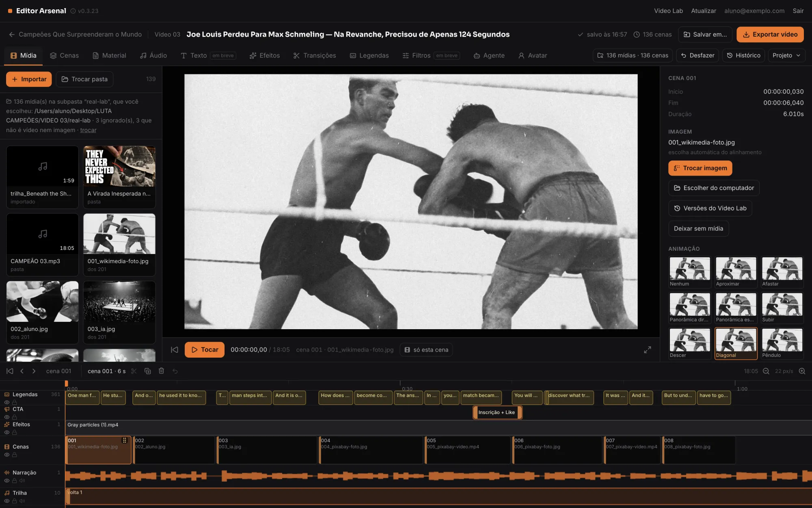Zoom out the timeline
The image size is (812, 508).
tap(766, 371)
